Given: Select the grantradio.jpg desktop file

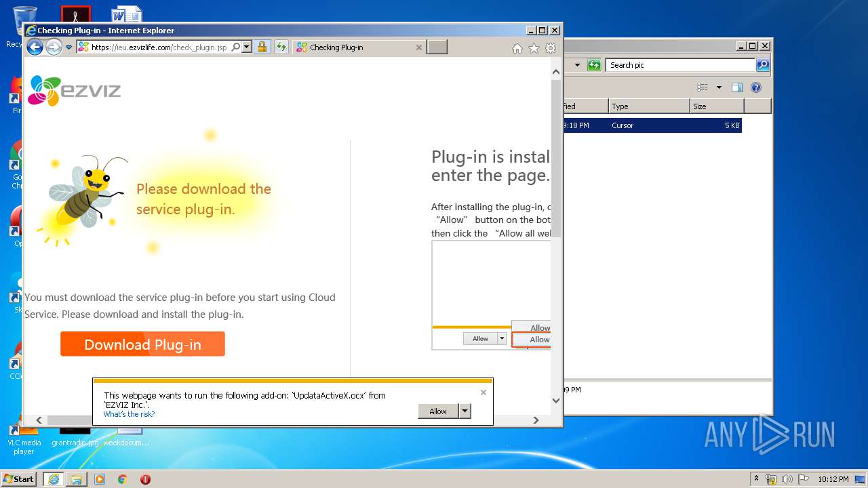Looking at the screenshot, I should [x=75, y=438].
